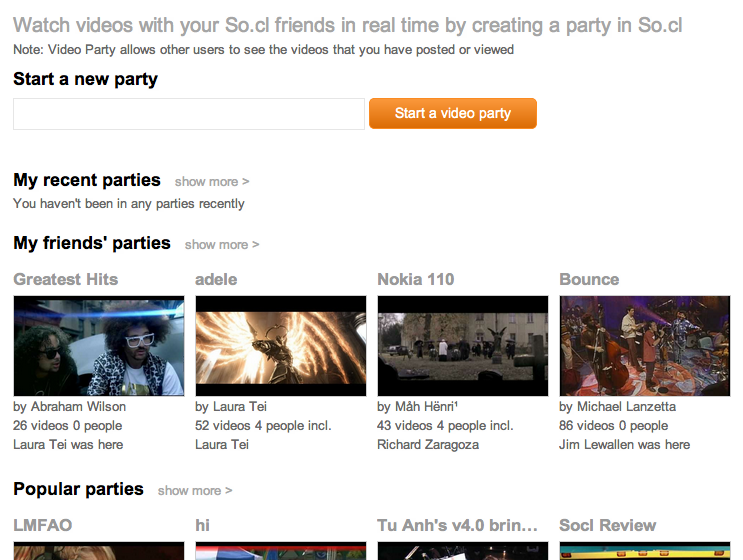
Task: Click the Nokia 110 party title
Action: [x=416, y=279]
